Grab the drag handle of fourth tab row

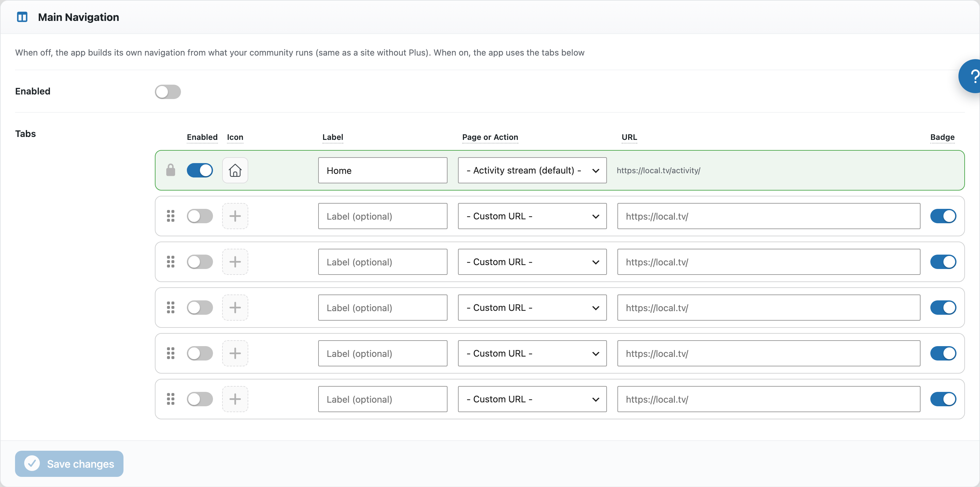171,307
